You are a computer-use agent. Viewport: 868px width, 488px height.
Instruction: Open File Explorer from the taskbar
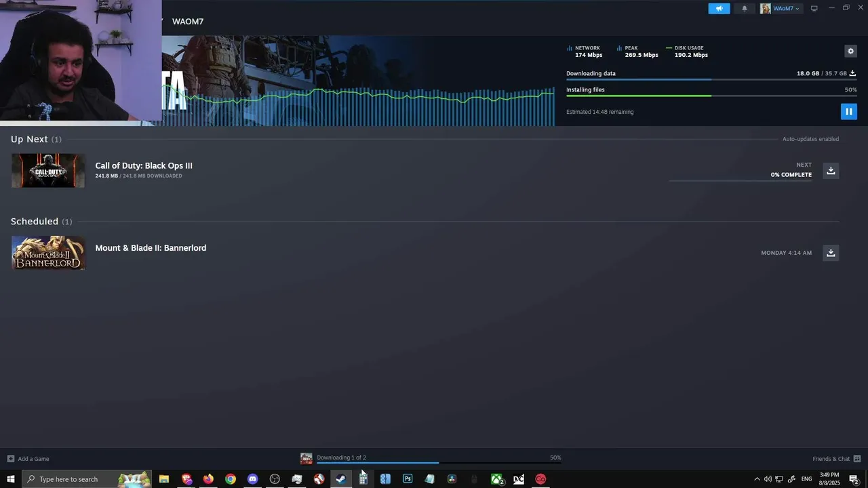click(x=164, y=479)
